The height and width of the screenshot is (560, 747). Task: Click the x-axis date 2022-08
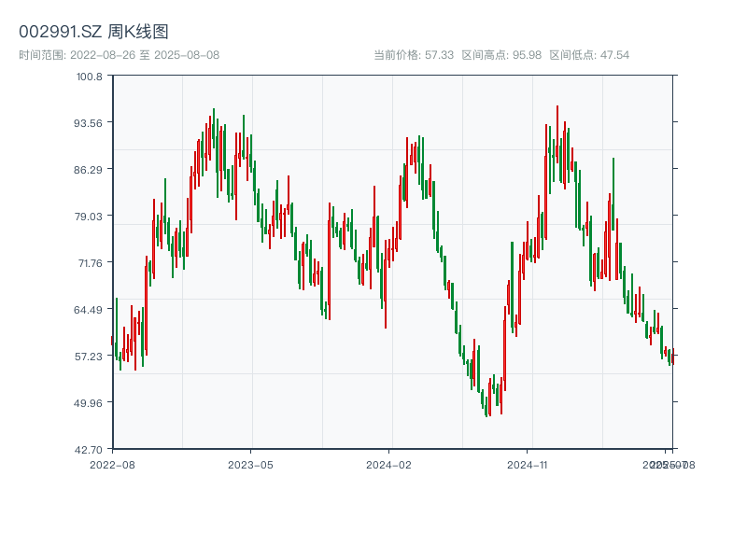coord(112,465)
